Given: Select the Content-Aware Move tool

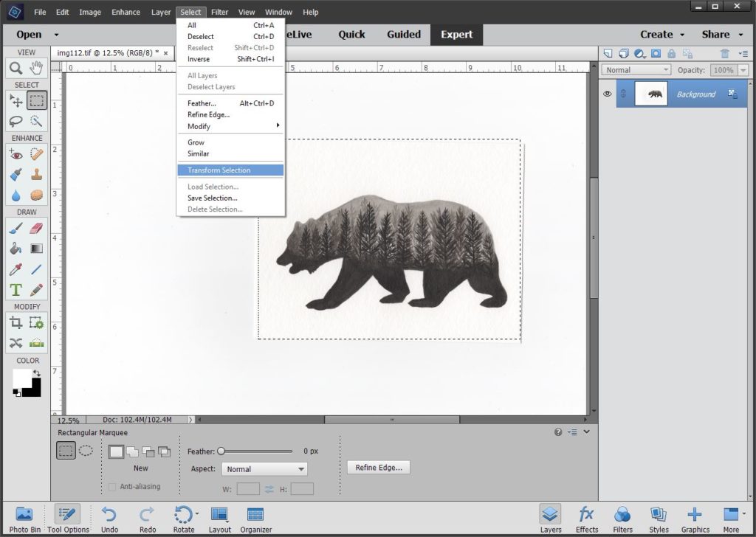Looking at the screenshot, I should (x=16, y=343).
